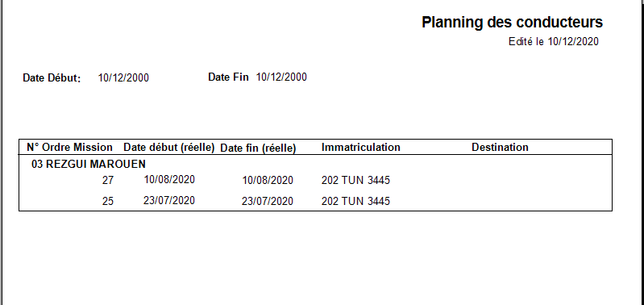The width and height of the screenshot is (644, 305).
Task: Click the N° Ordre Mission column header
Action: (x=69, y=147)
